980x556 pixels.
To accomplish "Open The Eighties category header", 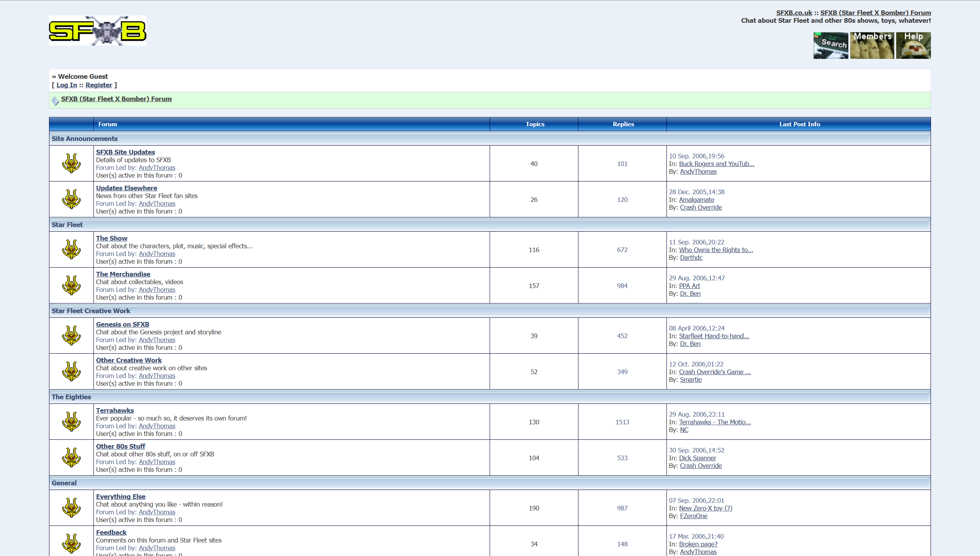I will pos(71,397).
